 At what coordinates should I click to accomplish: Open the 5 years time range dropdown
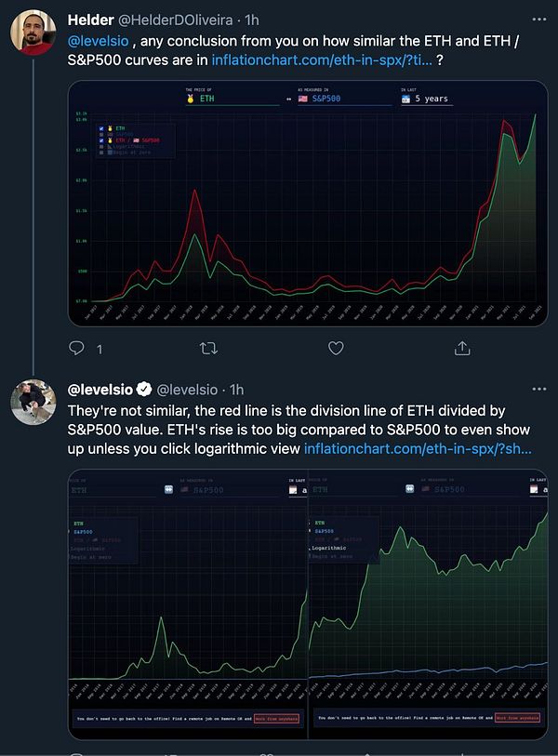[x=426, y=99]
